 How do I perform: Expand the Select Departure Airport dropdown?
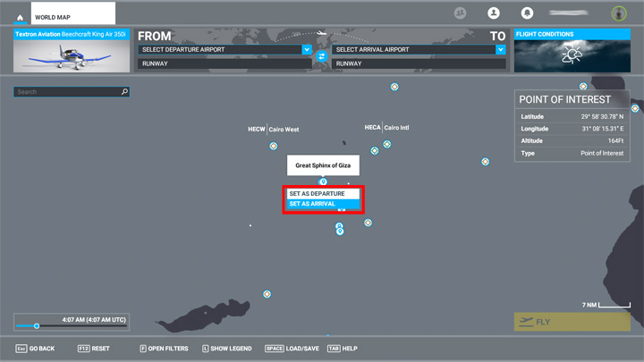(x=307, y=50)
